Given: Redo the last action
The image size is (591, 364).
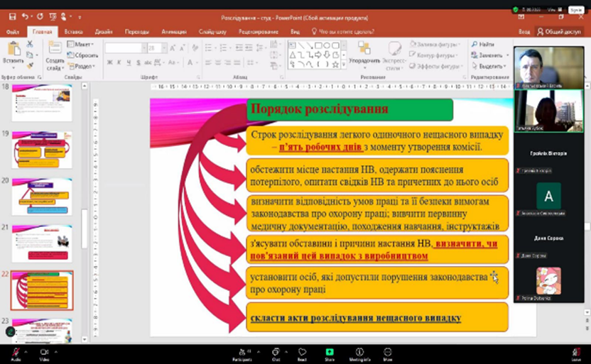Looking at the screenshot, I should click(40, 16).
